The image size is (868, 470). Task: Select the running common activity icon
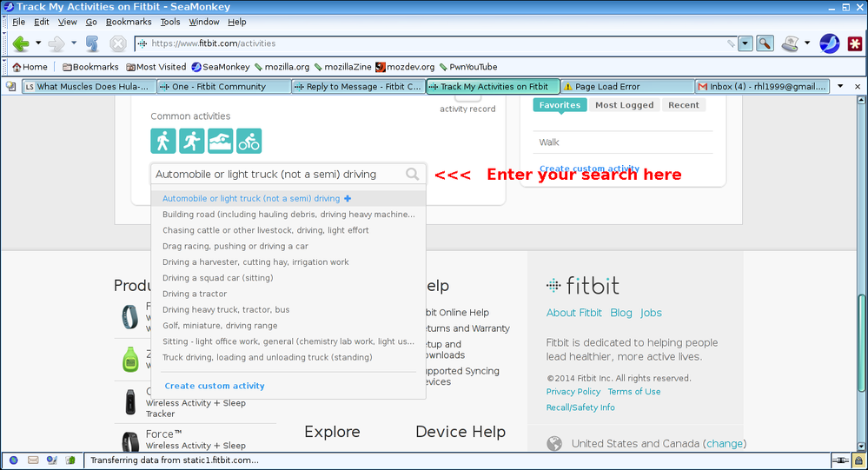191,141
